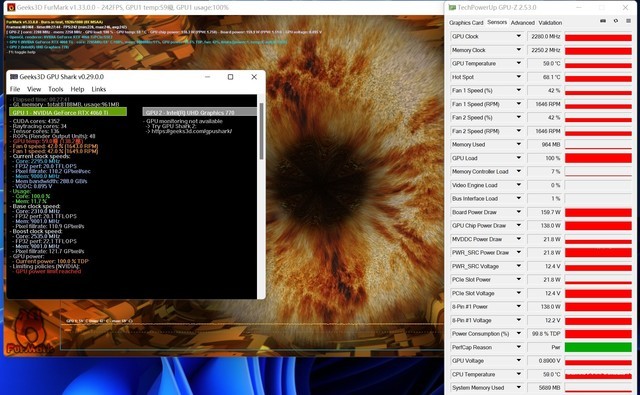Maximize the GPU Shark window
640x395 pixels.
[x=230, y=77]
